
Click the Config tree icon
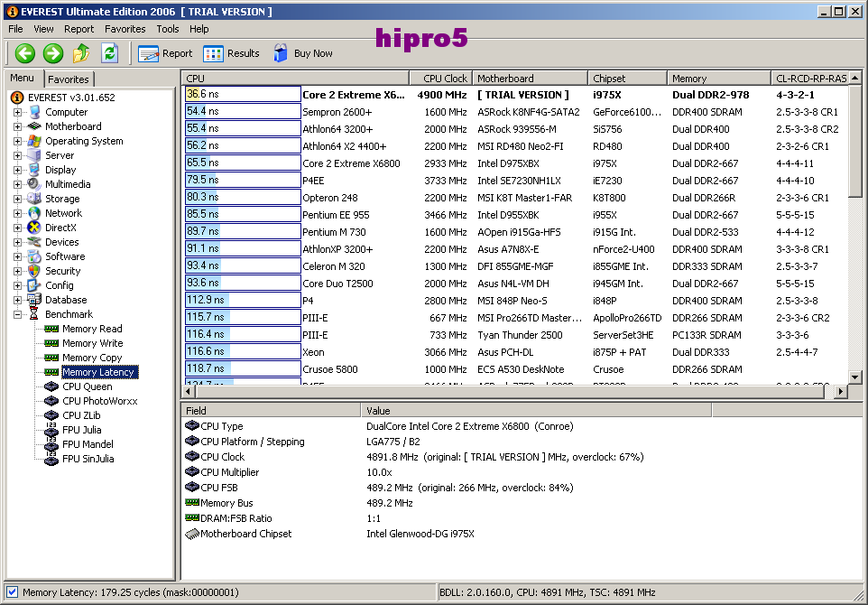[x=34, y=284]
